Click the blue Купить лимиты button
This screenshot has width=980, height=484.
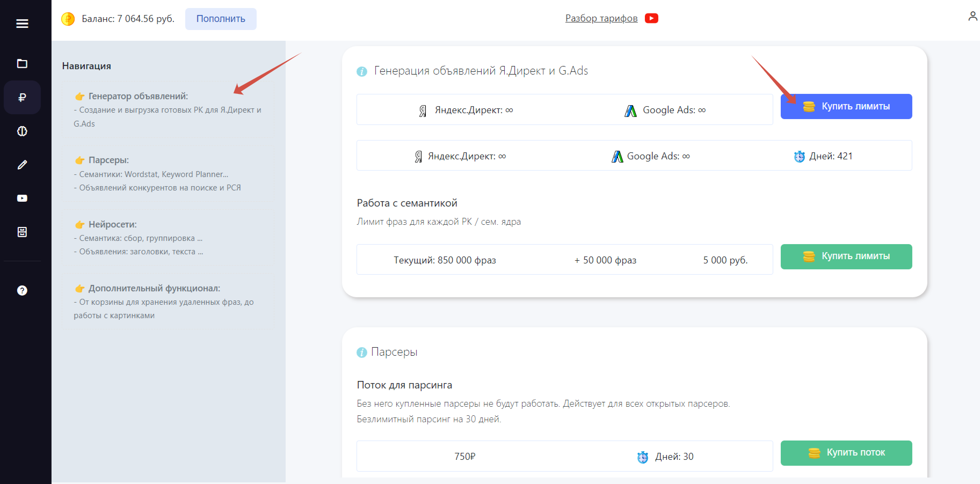pos(846,106)
